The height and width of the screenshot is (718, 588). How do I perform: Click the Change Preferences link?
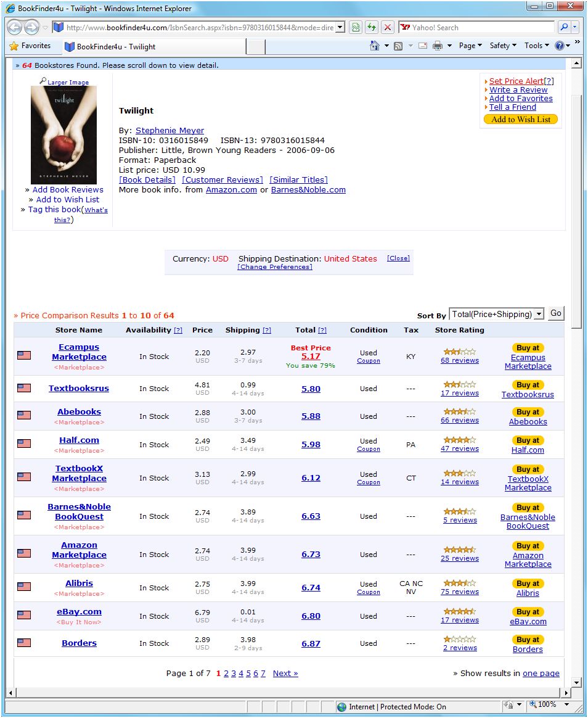pyautogui.click(x=274, y=267)
